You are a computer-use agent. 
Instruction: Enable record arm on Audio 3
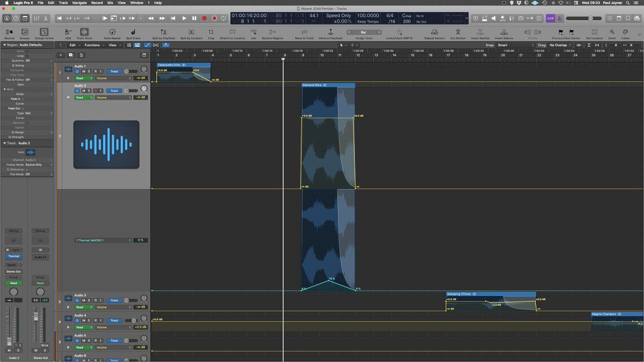96,300
